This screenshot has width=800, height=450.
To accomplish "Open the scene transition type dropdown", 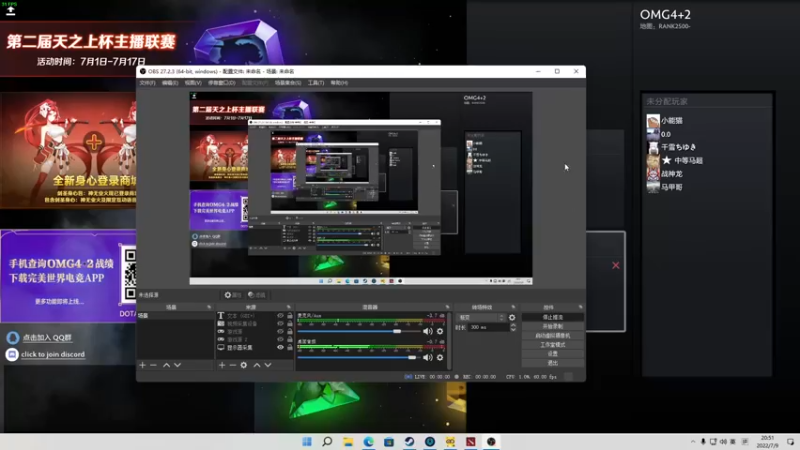I will click(x=481, y=317).
